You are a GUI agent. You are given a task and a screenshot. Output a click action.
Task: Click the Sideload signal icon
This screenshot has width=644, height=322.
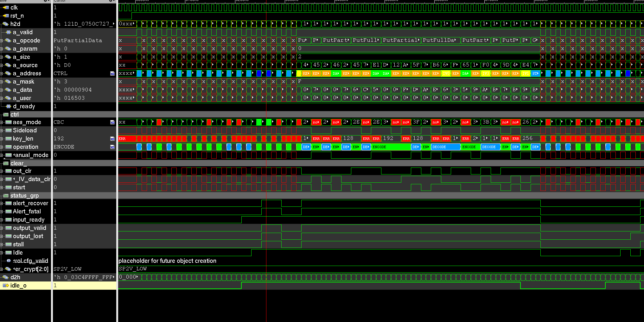pos(9,130)
